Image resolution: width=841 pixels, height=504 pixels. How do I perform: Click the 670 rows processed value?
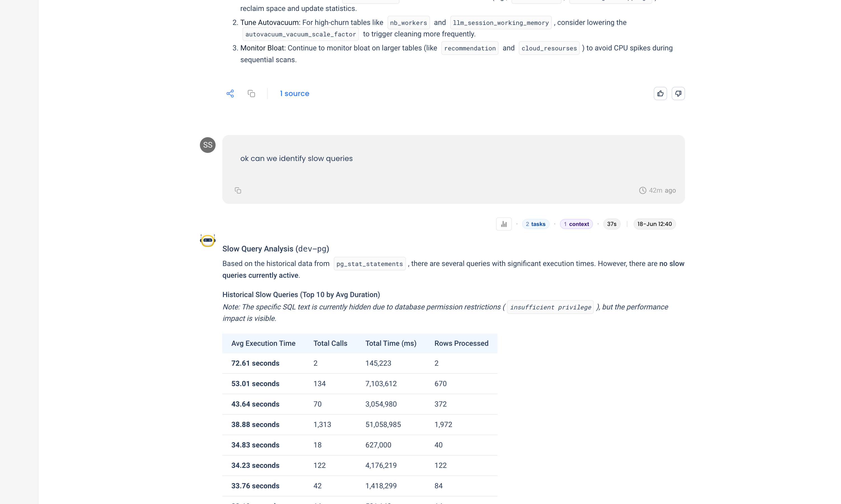coord(440,384)
